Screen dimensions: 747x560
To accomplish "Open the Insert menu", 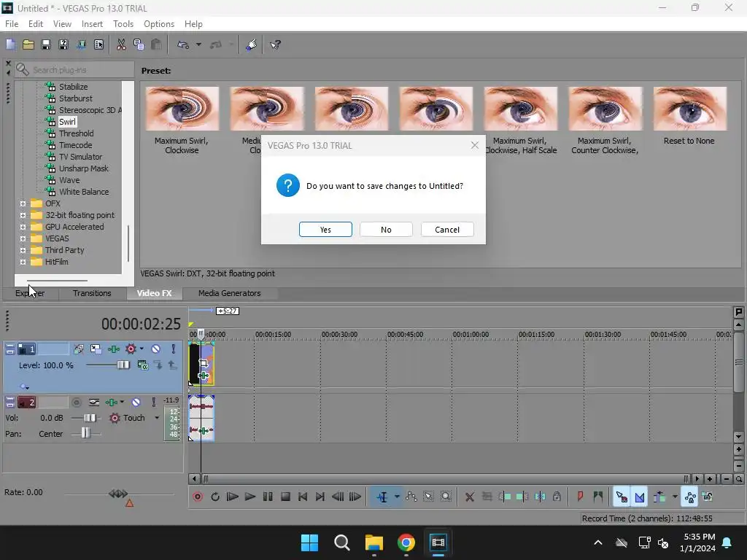I will tap(92, 24).
